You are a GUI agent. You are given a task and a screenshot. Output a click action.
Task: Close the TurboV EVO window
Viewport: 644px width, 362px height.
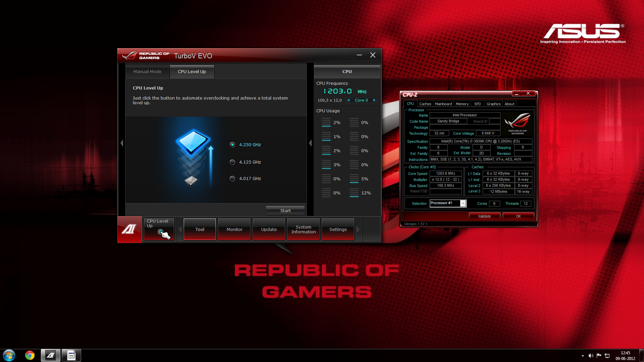click(x=373, y=55)
